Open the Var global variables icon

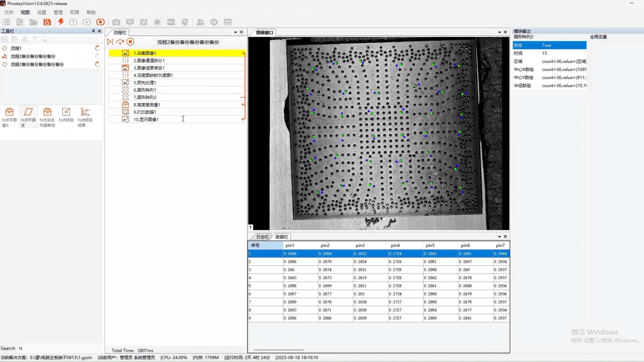[228, 22]
